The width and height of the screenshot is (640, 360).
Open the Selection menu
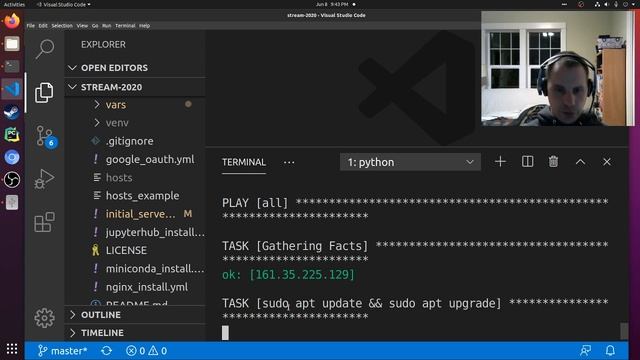point(62,25)
